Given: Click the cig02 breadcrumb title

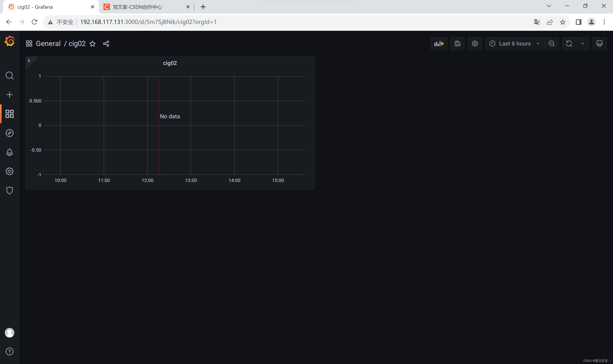Looking at the screenshot, I should pos(77,44).
